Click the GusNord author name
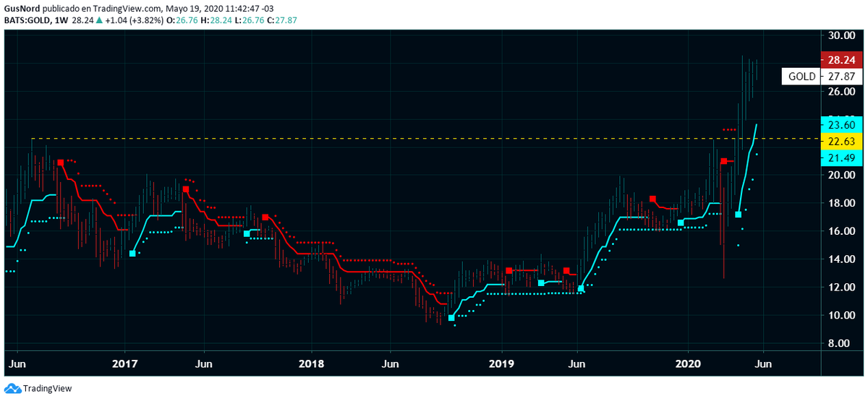Image resolution: width=868 pixels, height=401 pixels. 22,8
